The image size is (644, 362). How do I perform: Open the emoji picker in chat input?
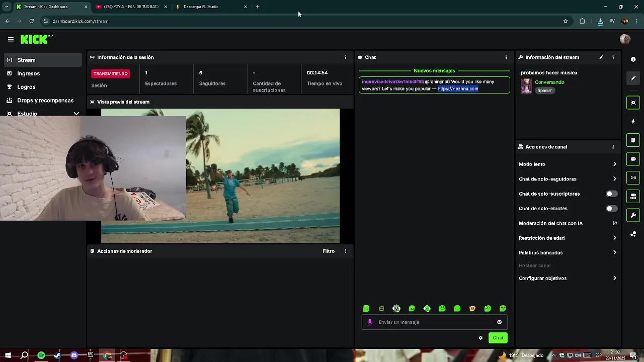pyautogui.click(x=499, y=322)
